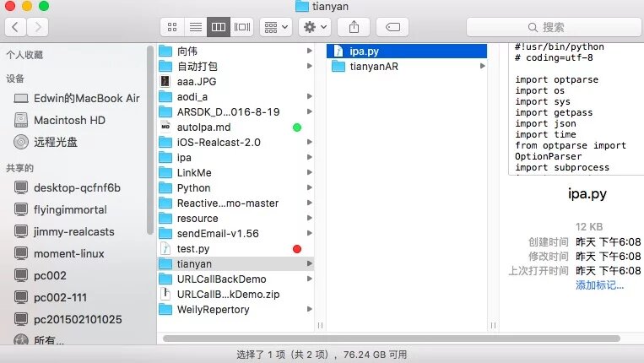Image resolution: width=644 pixels, height=363 pixels.
Task: Click the Share button
Action: click(x=354, y=27)
